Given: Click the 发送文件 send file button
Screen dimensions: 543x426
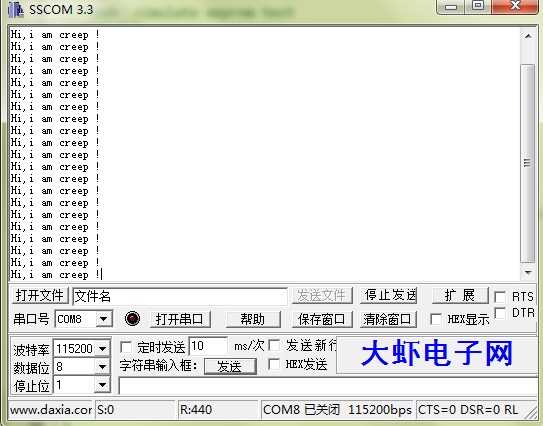Looking at the screenshot, I should coord(322,295).
